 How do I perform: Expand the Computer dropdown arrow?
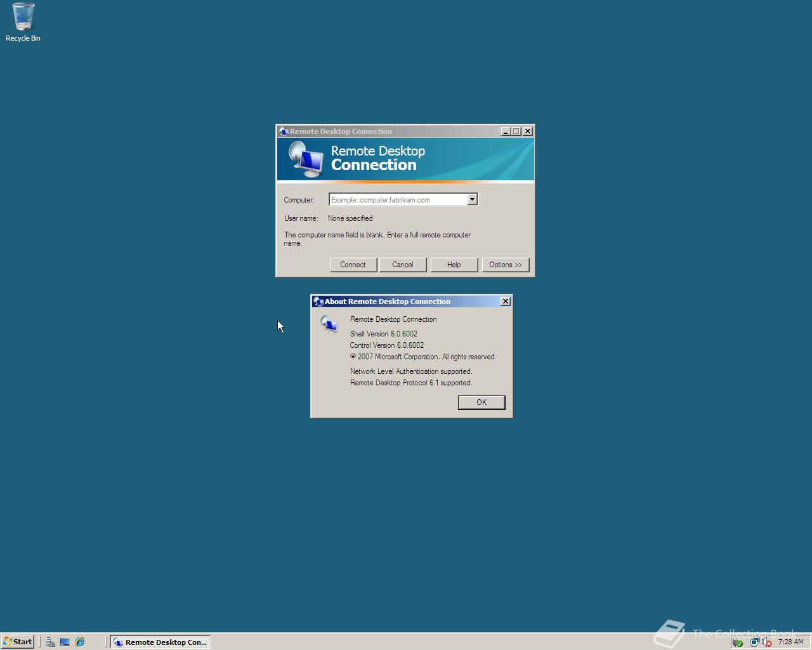(472, 199)
